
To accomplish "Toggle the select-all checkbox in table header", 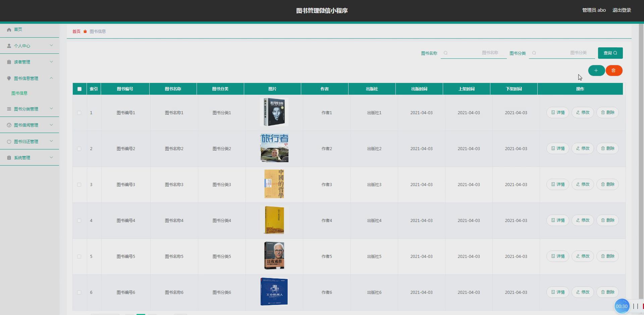I will tap(79, 89).
